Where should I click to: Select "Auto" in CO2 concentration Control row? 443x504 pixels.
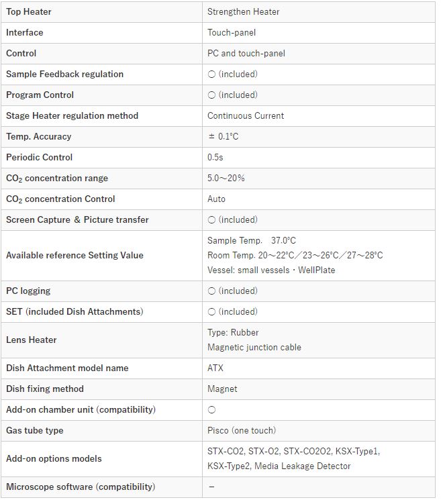point(216,199)
